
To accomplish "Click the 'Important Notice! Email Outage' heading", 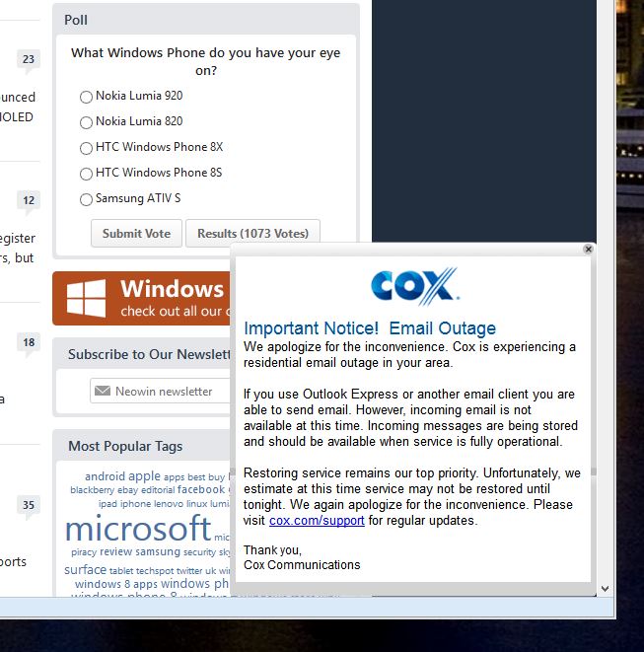I will 370,328.
